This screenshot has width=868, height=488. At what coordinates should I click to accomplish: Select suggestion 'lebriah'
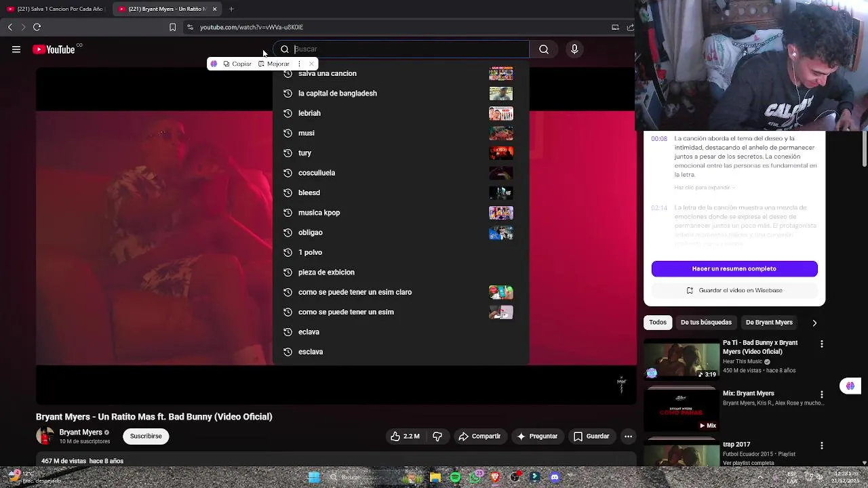pyautogui.click(x=401, y=113)
